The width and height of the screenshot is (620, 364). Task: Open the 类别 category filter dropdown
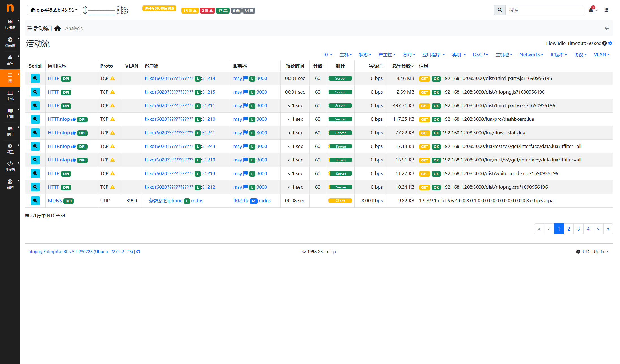pos(459,55)
